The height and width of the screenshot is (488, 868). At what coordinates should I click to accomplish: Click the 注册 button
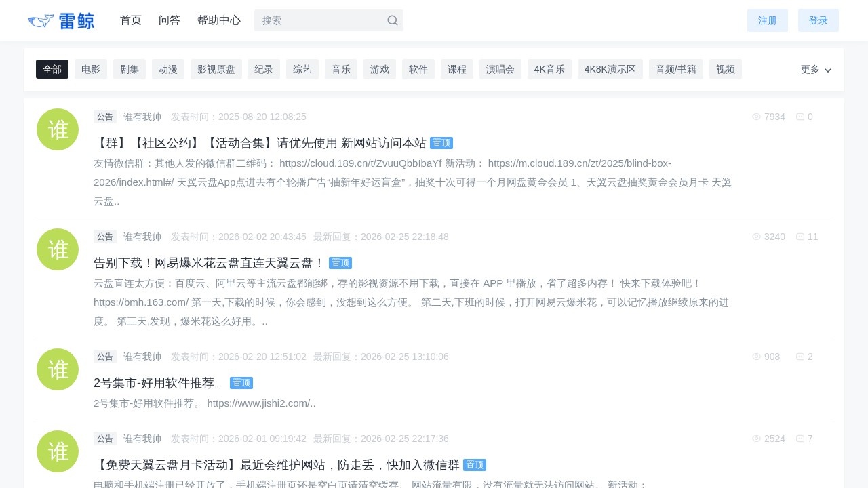click(768, 20)
